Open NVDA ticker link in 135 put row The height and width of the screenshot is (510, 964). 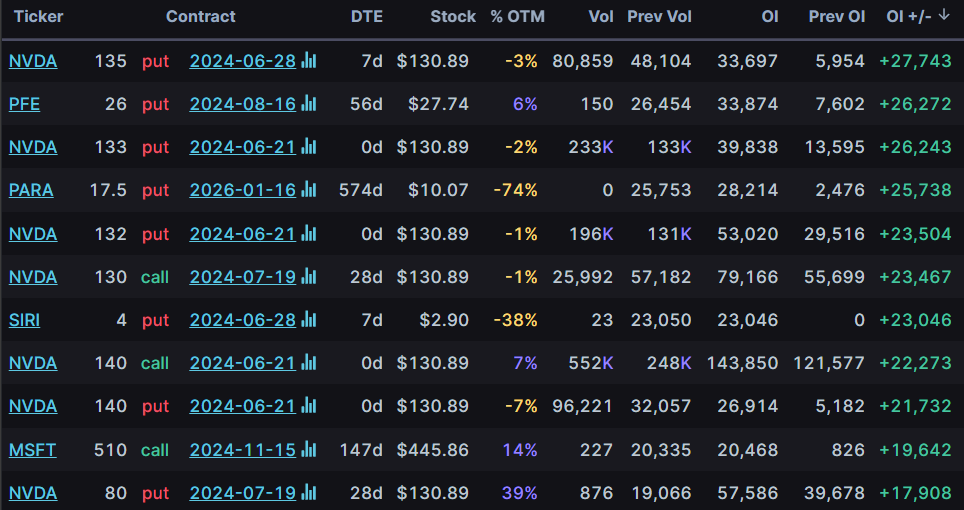tap(33, 61)
